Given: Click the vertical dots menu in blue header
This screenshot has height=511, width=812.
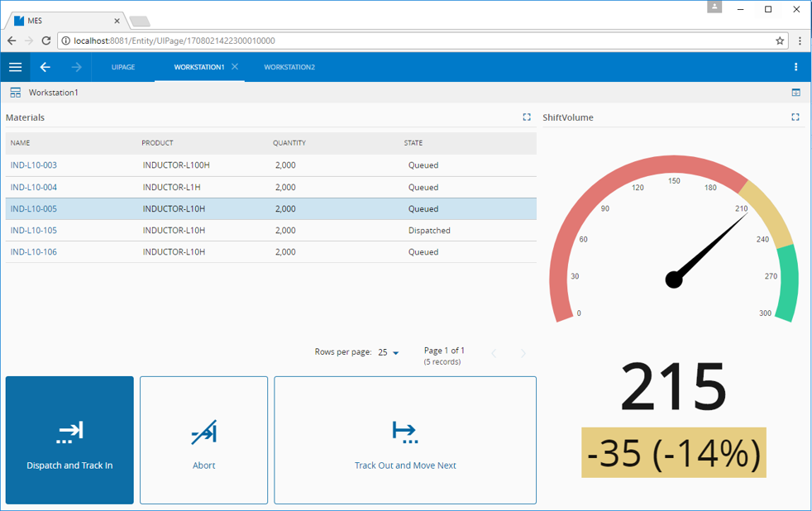Looking at the screenshot, I should (x=795, y=67).
